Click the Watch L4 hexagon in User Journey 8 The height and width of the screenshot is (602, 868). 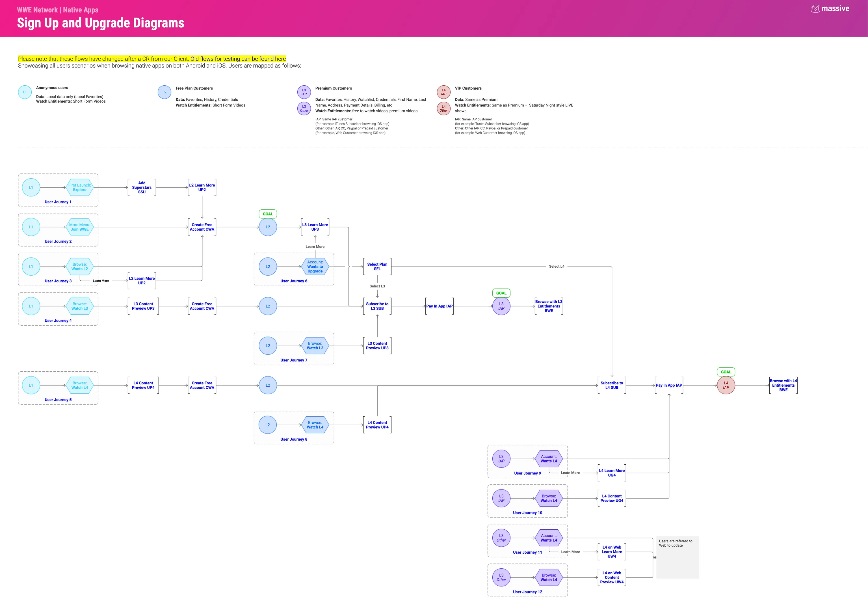pos(315,425)
